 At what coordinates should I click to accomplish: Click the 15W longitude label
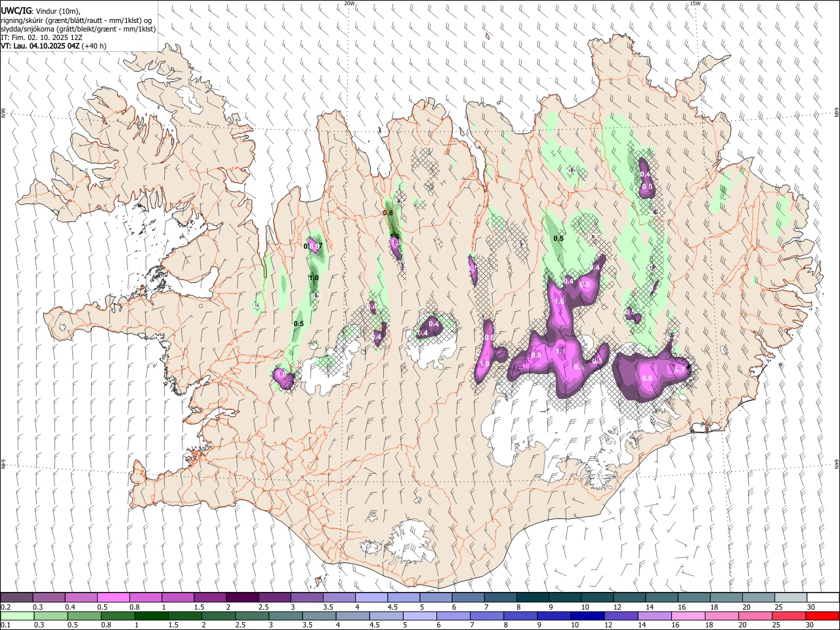coord(695,3)
